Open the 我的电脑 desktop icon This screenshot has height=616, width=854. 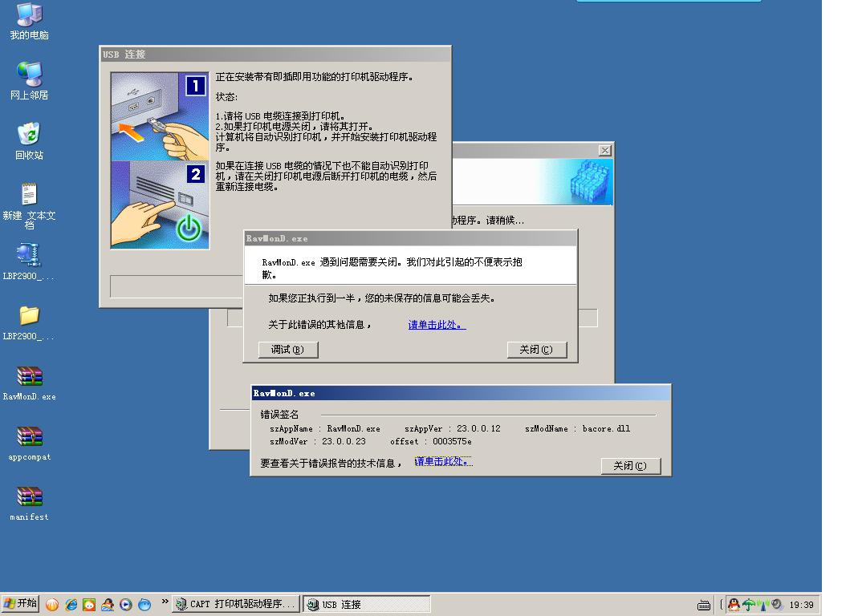click(30, 22)
